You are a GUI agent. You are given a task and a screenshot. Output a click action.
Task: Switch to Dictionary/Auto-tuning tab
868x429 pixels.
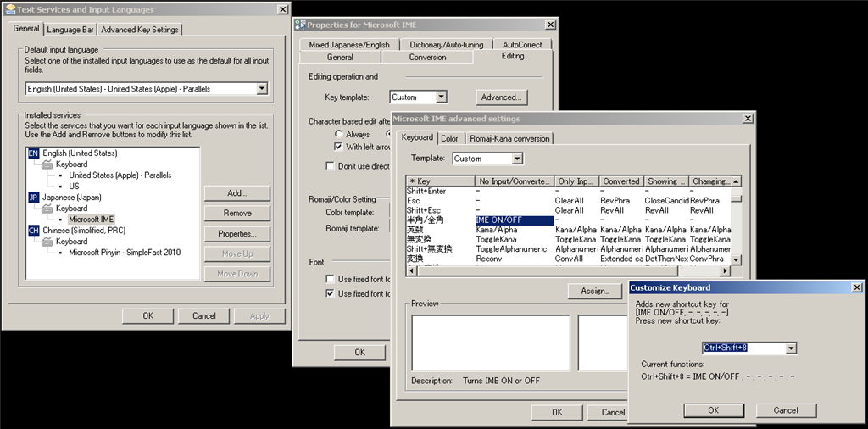point(446,45)
